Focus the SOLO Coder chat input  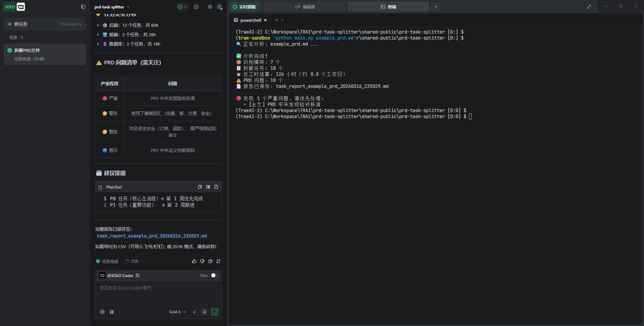click(x=158, y=293)
